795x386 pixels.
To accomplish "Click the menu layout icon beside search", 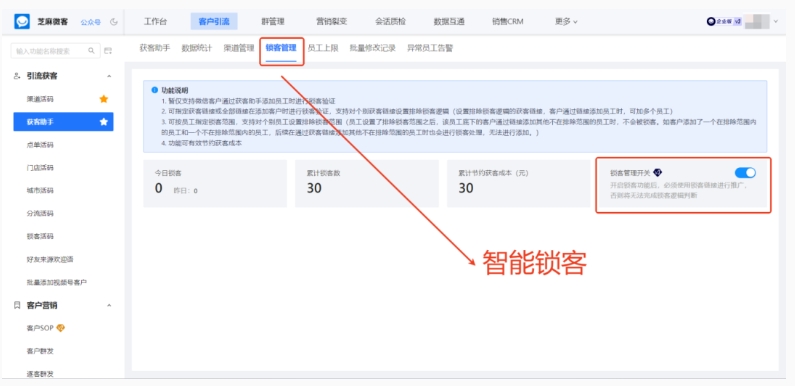I will pos(107,51).
